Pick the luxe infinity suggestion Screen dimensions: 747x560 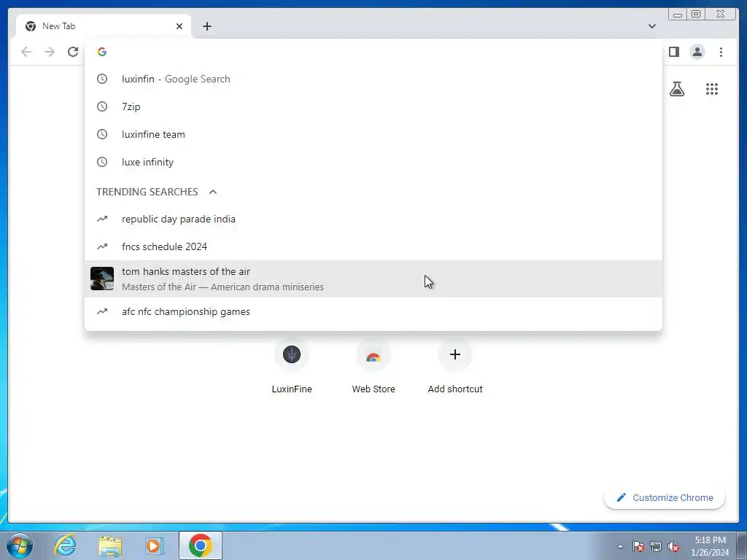(373, 162)
